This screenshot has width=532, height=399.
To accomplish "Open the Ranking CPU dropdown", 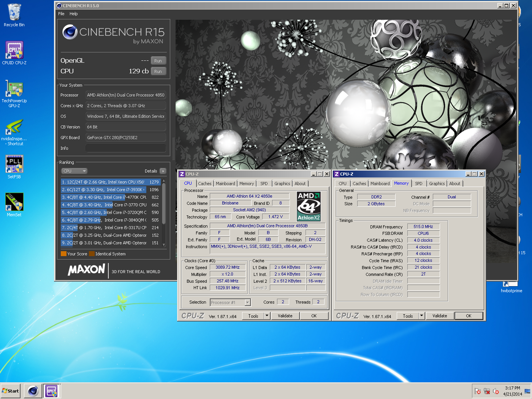I will click(74, 171).
